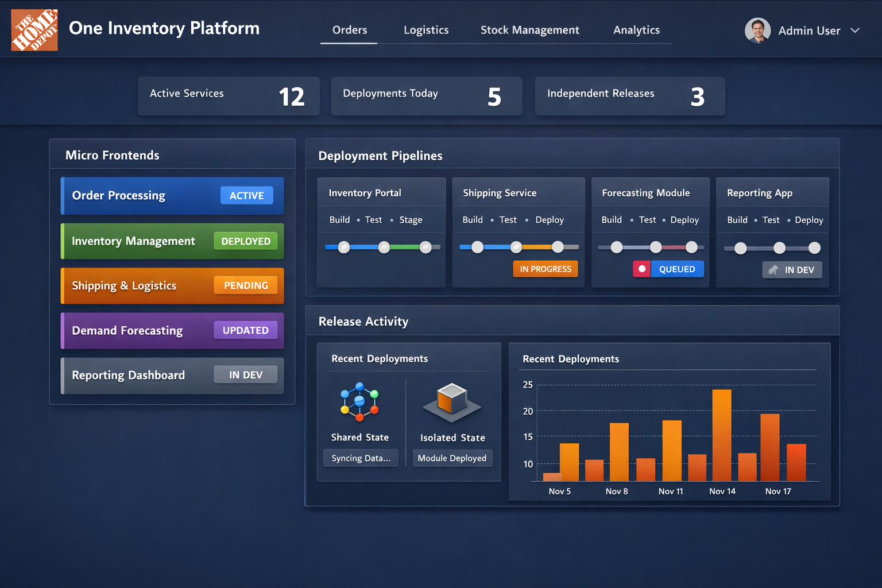
Task: Switch to the Orders tab
Action: (349, 30)
